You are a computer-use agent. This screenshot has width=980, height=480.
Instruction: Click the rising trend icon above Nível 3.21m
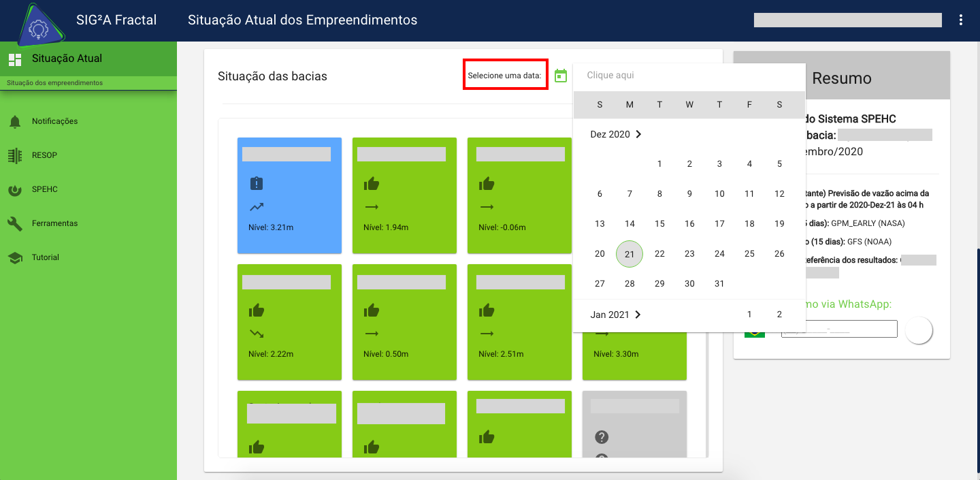pyautogui.click(x=257, y=207)
